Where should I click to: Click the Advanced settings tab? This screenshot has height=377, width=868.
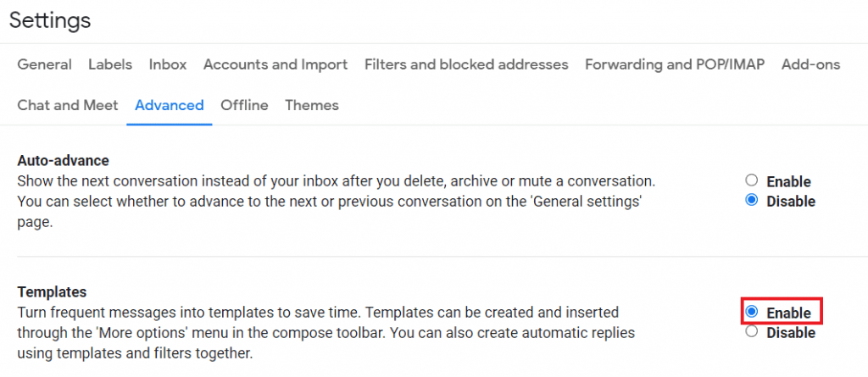tap(170, 105)
